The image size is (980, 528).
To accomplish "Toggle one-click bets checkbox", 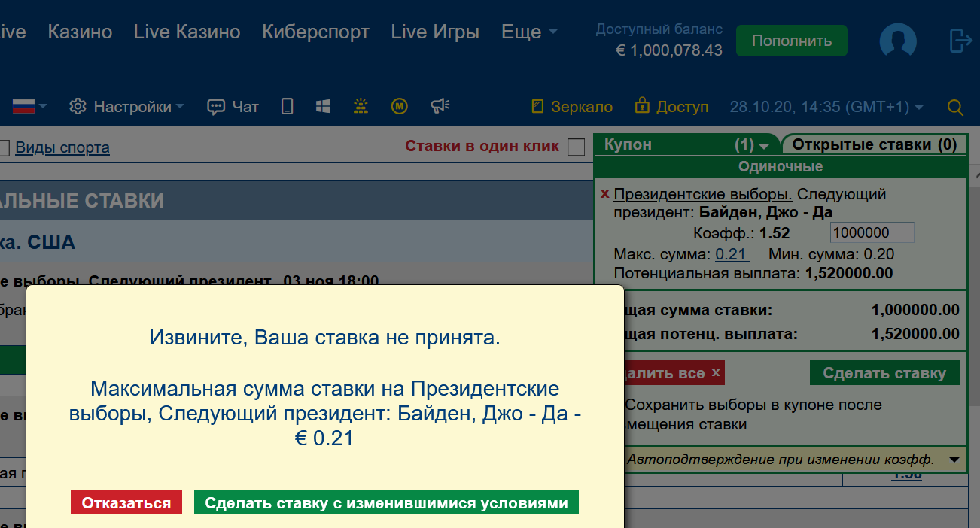I will pyautogui.click(x=576, y=147).
